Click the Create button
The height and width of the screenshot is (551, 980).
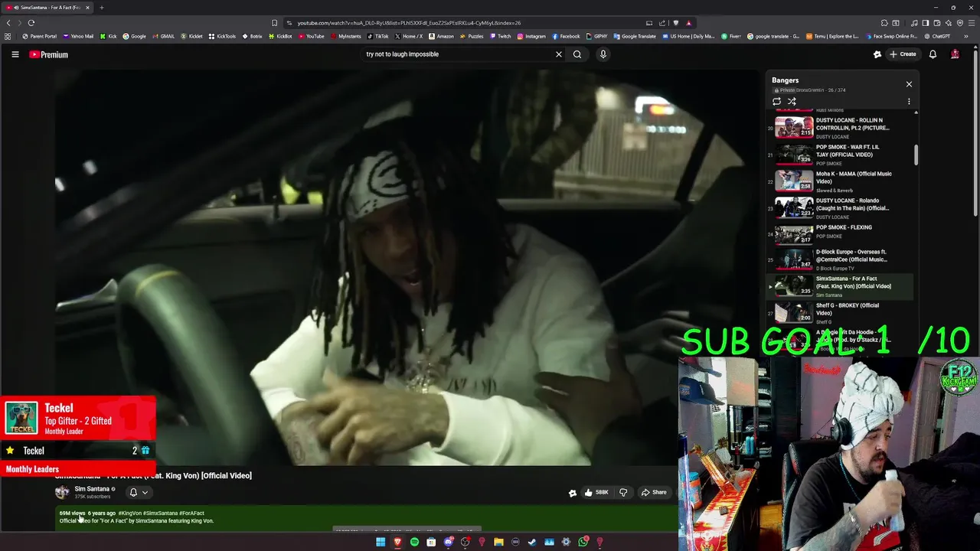(903, 54)
